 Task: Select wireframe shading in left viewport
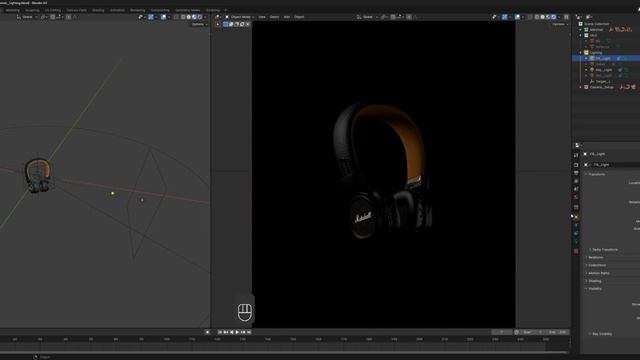pos(183,17)
